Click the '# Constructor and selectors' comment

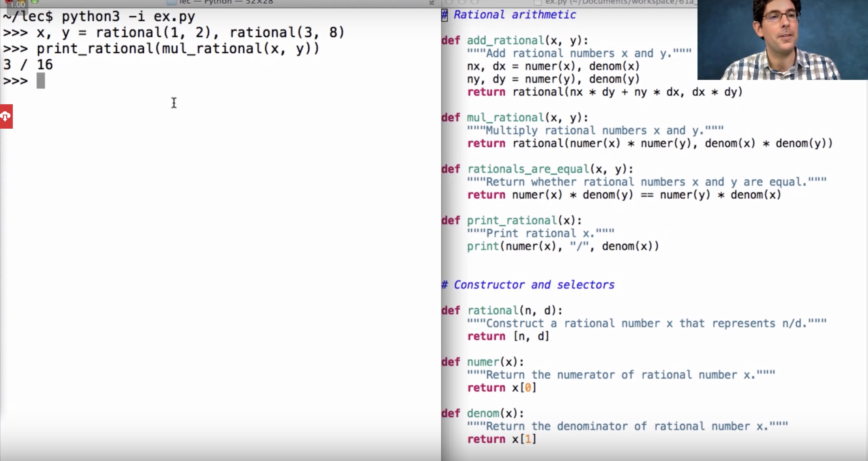[x=528, y=285]
